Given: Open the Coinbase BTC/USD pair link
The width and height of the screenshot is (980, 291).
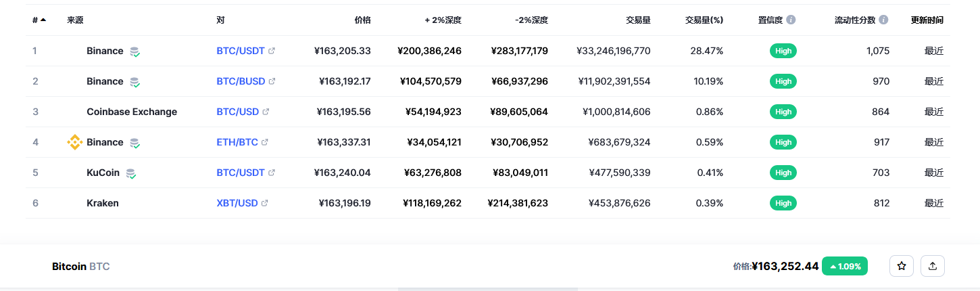Looking at the screenshot, I should click(238, 112).
